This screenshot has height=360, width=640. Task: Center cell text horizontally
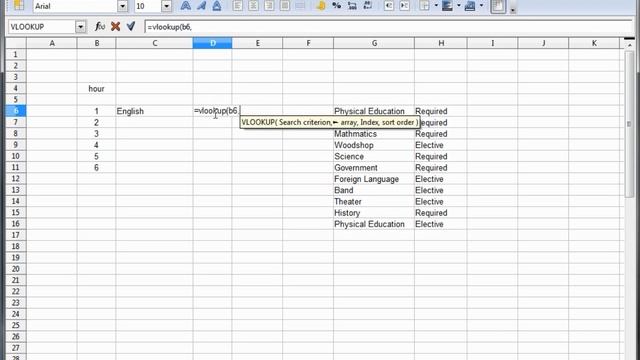(253, 6)
